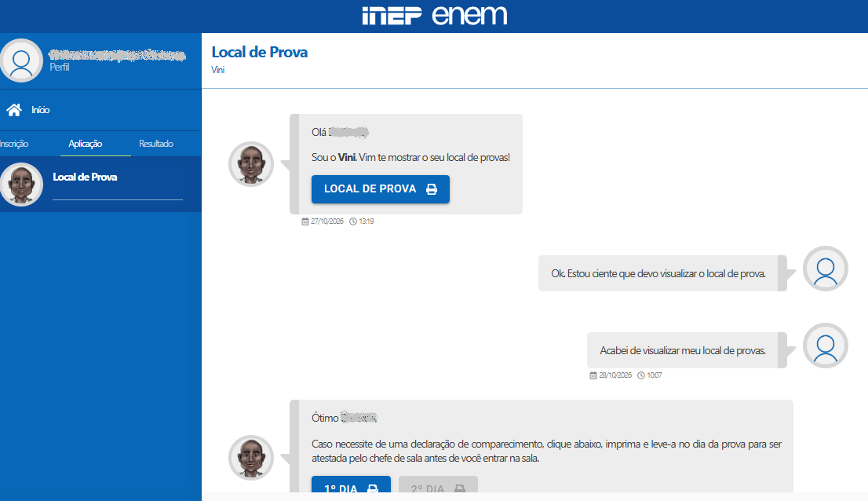The height and width of the screenshot is (501, 868).
Task: Click the 'Ok. Estou ciente' reply message
Action: click(x=658, y=273)
